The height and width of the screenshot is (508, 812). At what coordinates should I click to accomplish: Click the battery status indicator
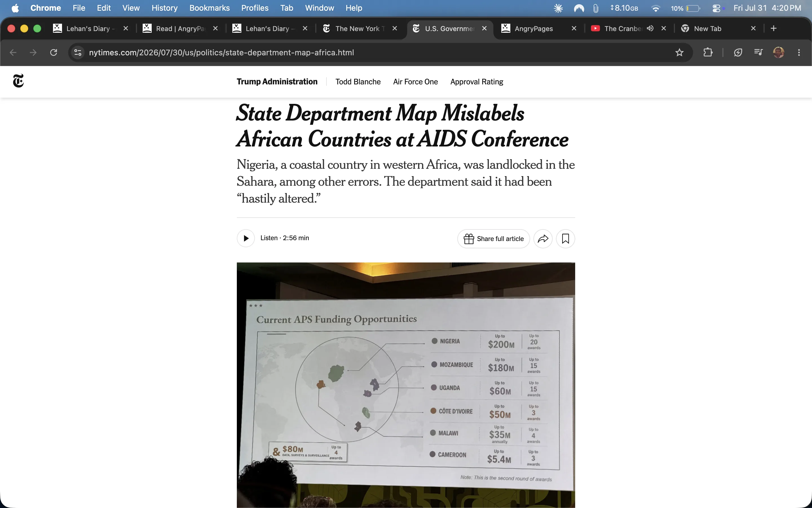[685, 8]
